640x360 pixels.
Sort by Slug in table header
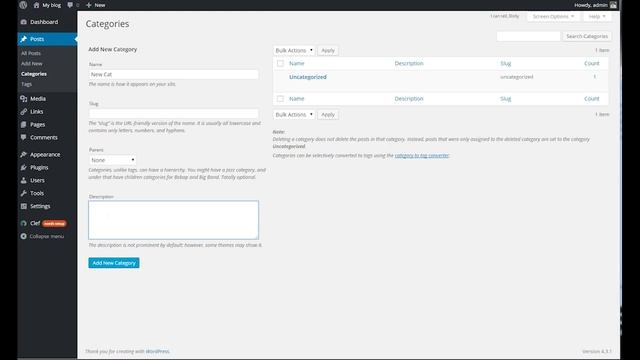[506, 63]
